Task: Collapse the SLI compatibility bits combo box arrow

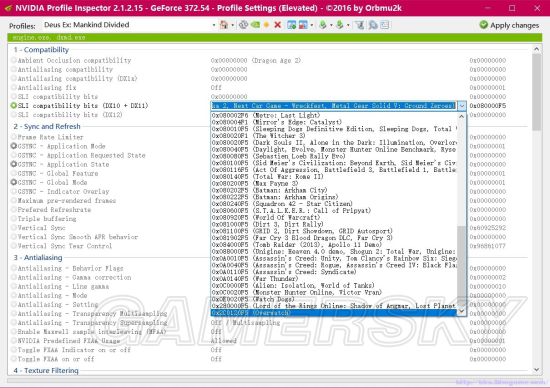Action: click(462, 106)
